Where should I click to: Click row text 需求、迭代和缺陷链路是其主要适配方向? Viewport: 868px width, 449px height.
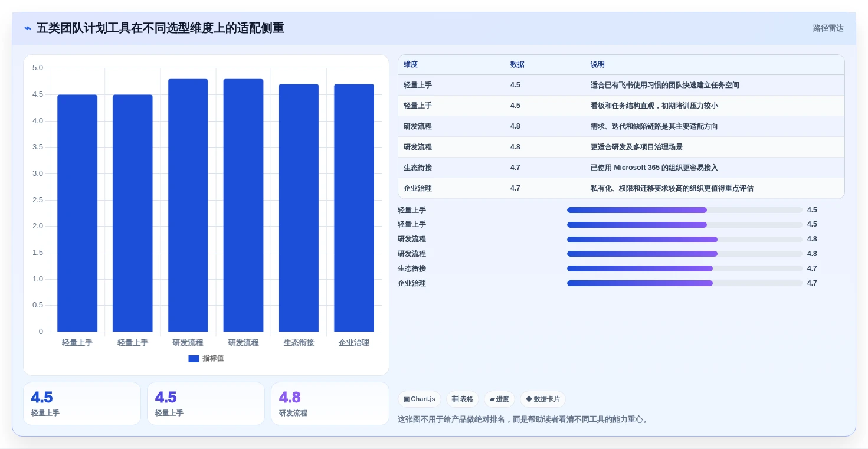point(654,126)
